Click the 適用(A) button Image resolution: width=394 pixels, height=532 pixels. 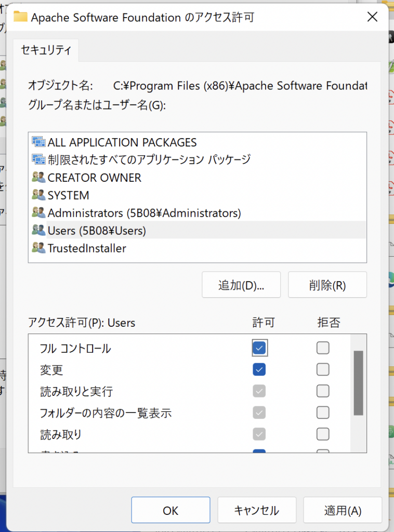(343, 510)
